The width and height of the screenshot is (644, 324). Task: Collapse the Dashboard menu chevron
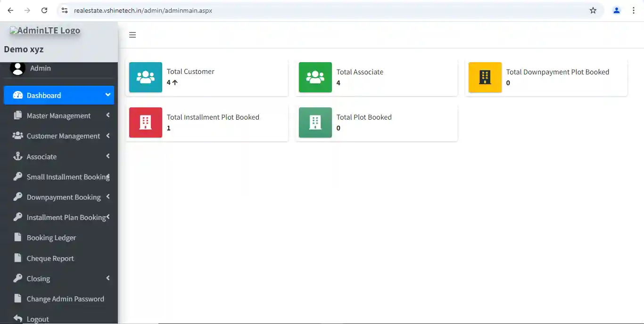click(x=108, y=95)
